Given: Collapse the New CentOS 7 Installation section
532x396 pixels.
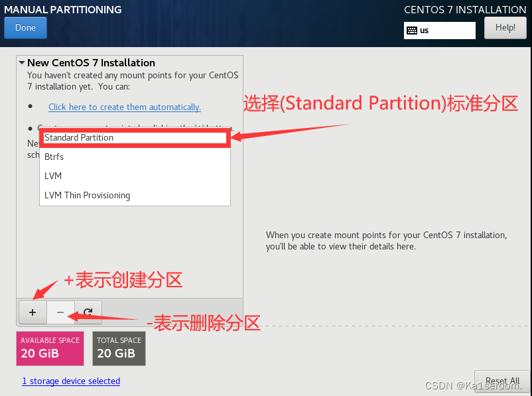Looking at the screenshot, I should 22,63.
